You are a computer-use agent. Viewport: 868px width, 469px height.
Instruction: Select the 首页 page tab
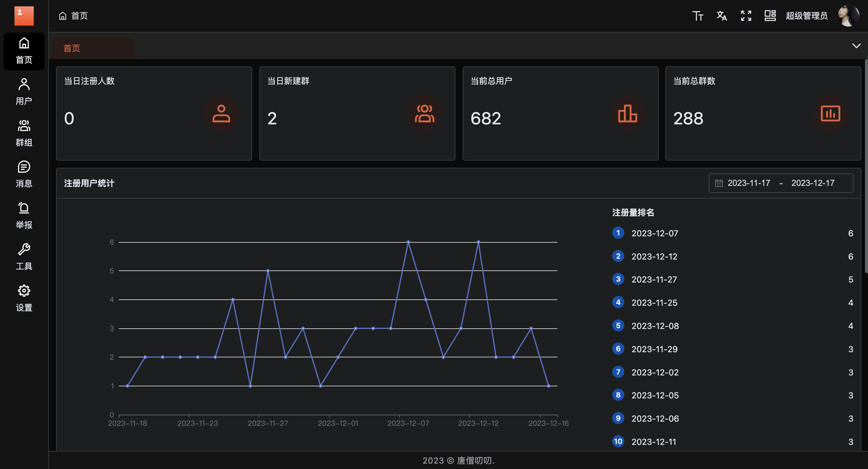[x=93, y=48]
